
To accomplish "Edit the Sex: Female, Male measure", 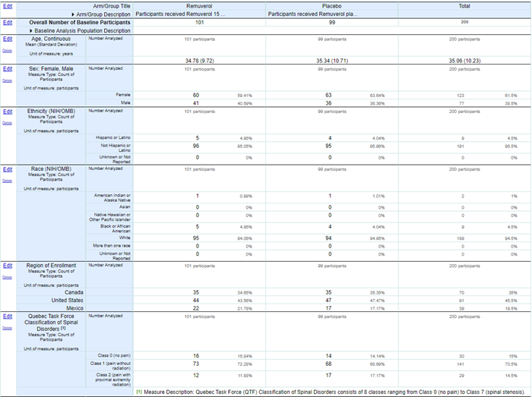I will [8, 68].
